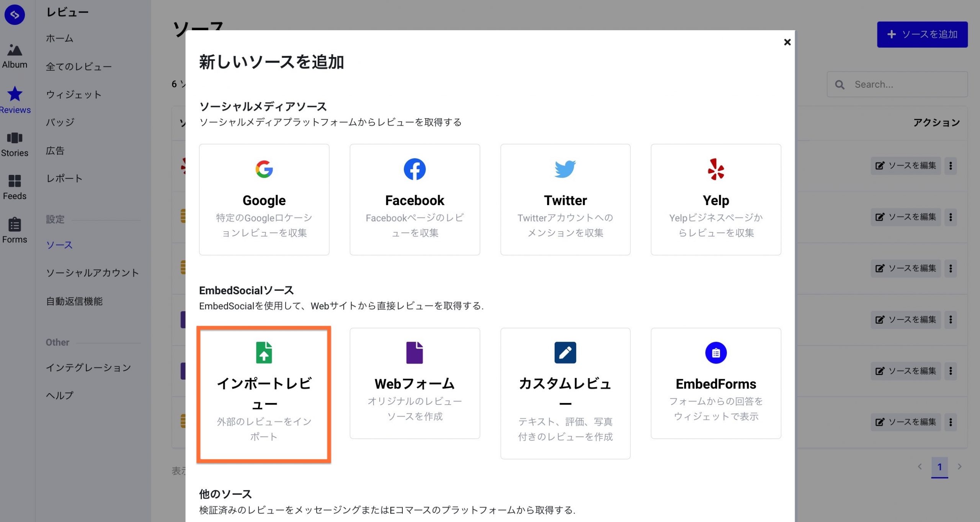Edit the fifth source with ソースを編集
Screen dimensions: 980x522
[905, 371]
